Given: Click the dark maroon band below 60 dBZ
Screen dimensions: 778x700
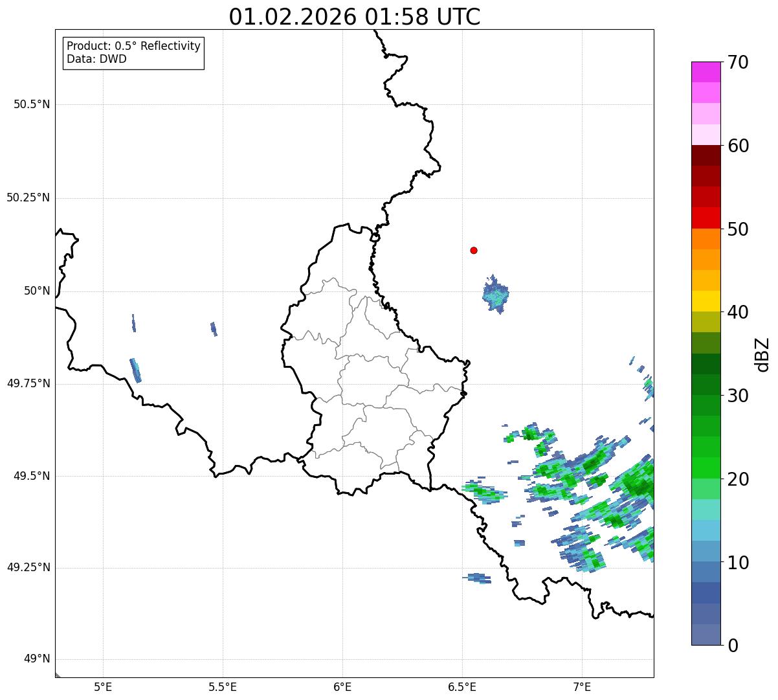Looking at the screenshot, I should [706, 155].
